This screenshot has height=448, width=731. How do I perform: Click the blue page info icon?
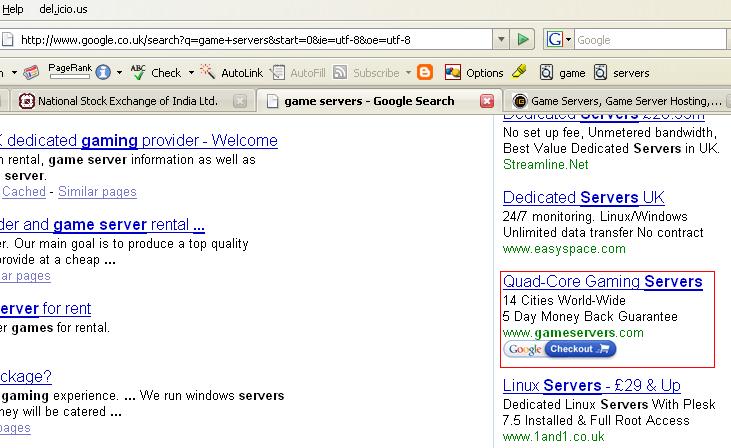(103, 72)
